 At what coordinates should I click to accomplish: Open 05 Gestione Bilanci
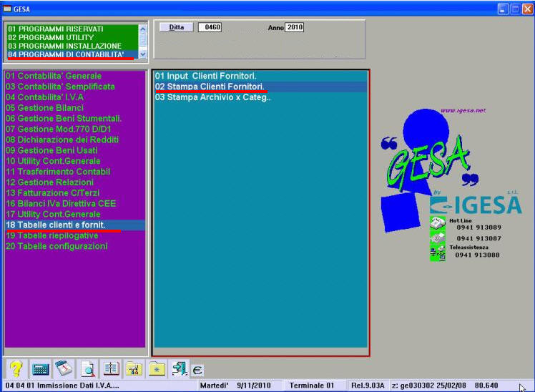(x=75, y=108)
